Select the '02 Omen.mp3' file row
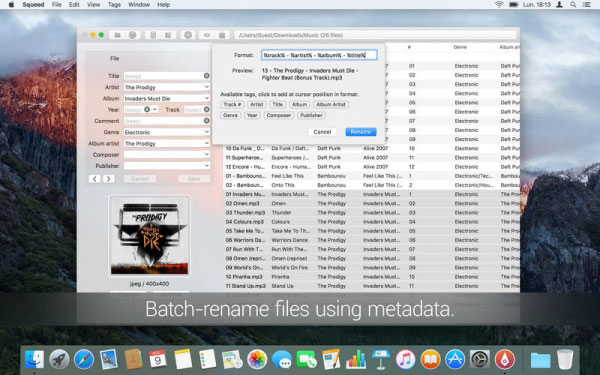Screen dimensions: 600x375 tap(371, 204)
